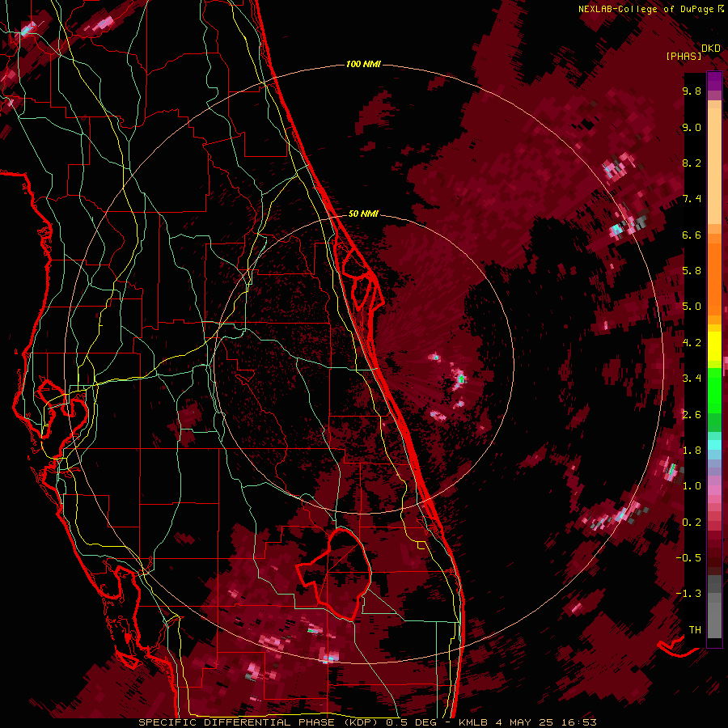Select the 3.4 scale label
The image size is (728, 728).
tap(692, 379)
